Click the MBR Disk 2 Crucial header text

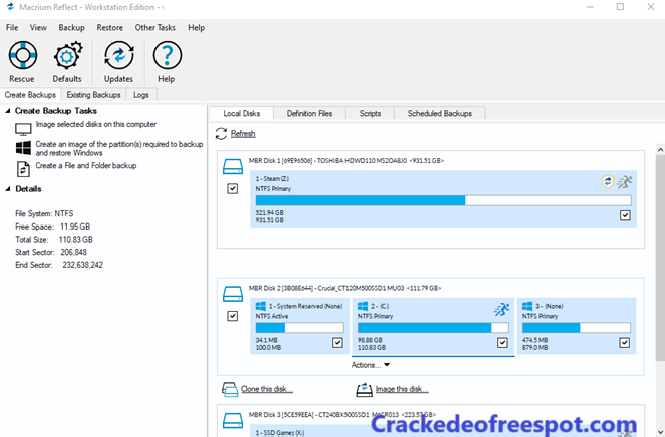pyautogui.click(x=345, y=288)
